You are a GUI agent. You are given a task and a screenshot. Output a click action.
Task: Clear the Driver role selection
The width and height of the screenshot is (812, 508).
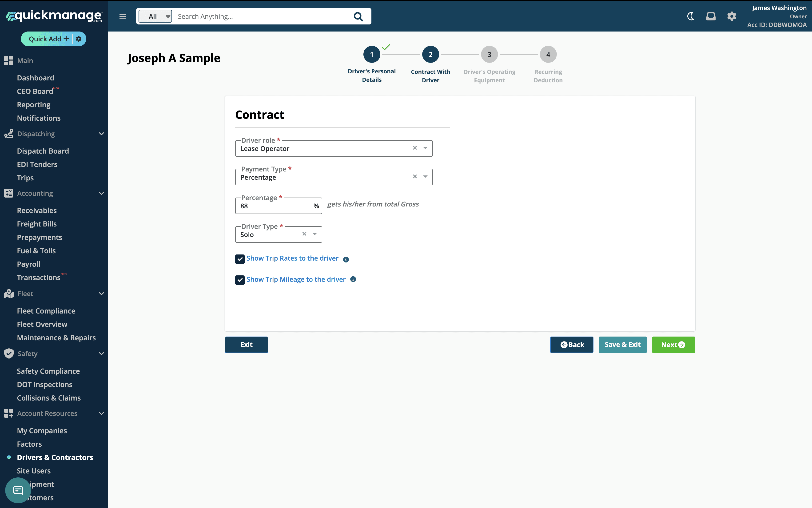415,148
